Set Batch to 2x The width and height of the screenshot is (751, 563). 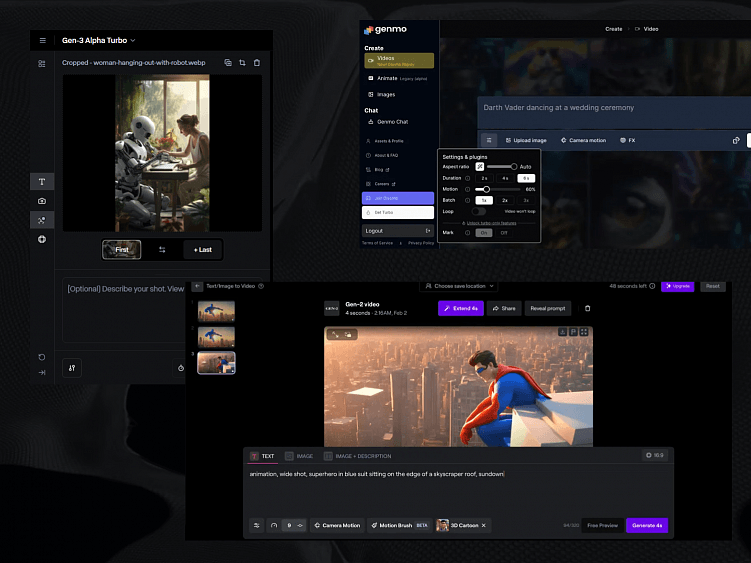coord(505,200)
